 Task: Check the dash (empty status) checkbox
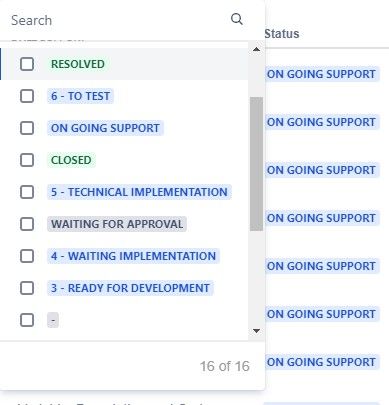tap(27, 320)
